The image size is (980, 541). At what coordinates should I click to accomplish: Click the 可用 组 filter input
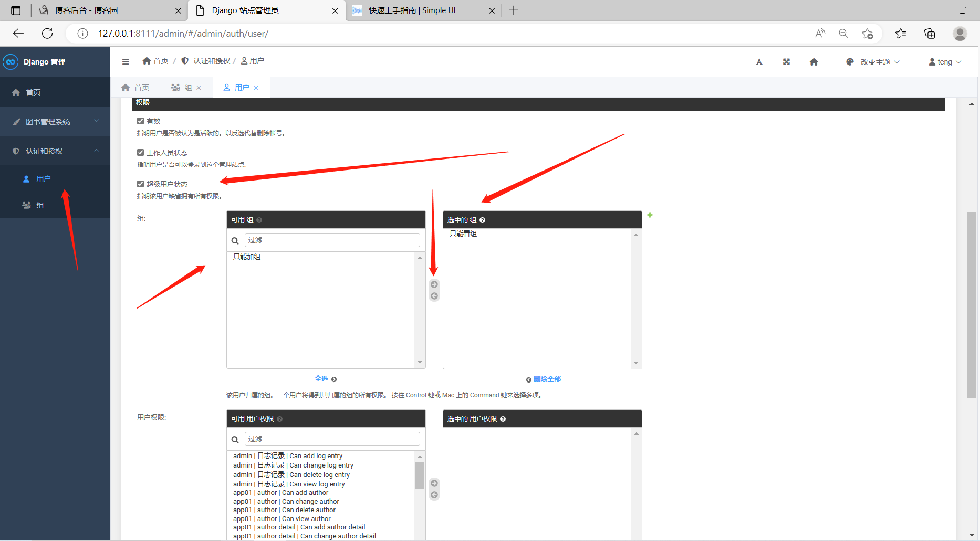pos(332,240)
